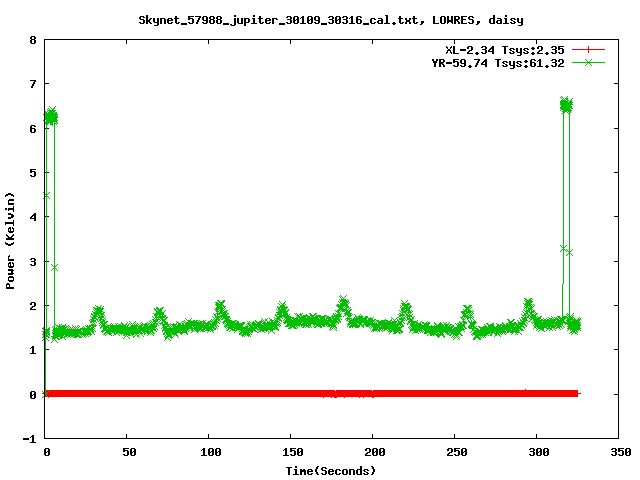Click the x-axis tick label 200

click(375, 452)
